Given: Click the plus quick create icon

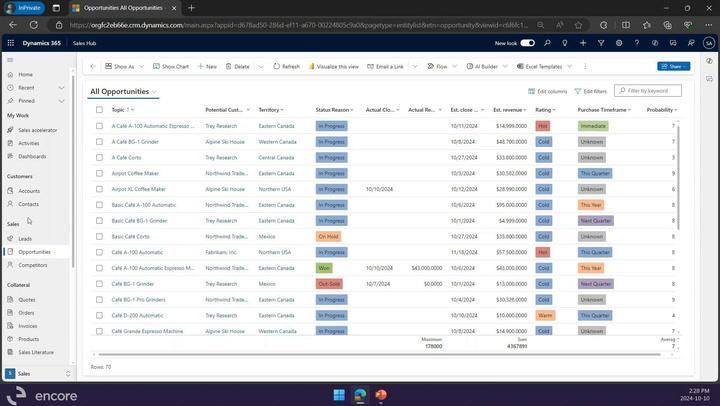Looking at the screenshot, I should (583, 43).
